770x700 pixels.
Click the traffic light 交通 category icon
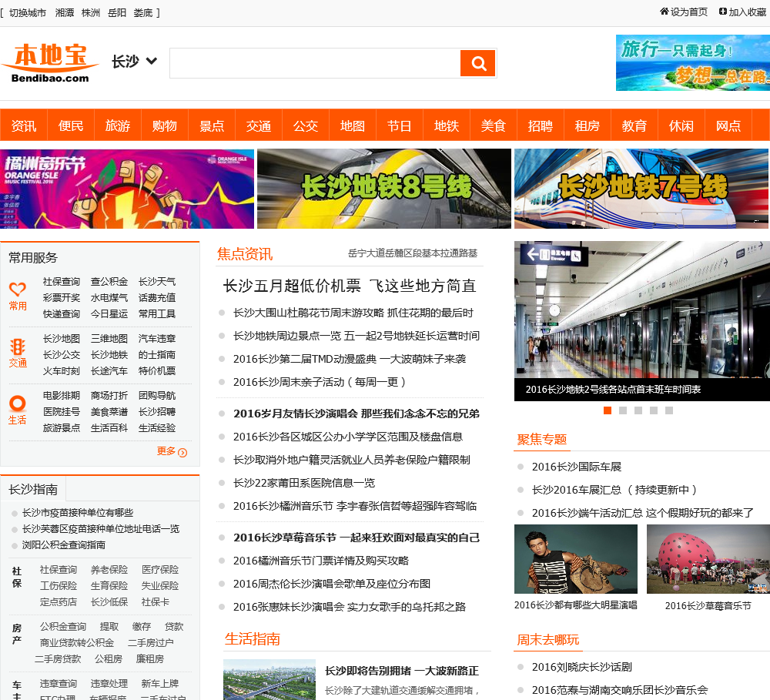pyautogui.click(x=18, y=347)
